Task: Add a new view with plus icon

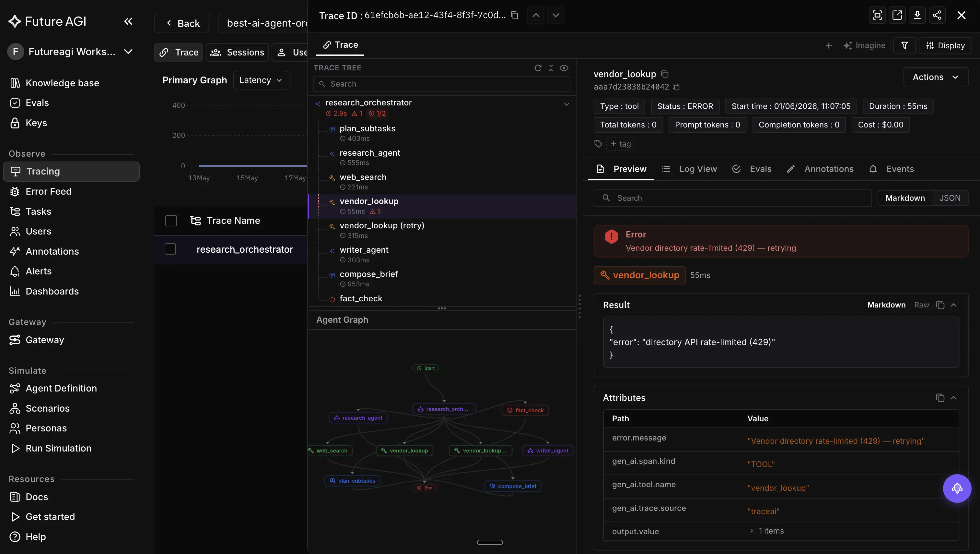Action: [x=829, y=46]
